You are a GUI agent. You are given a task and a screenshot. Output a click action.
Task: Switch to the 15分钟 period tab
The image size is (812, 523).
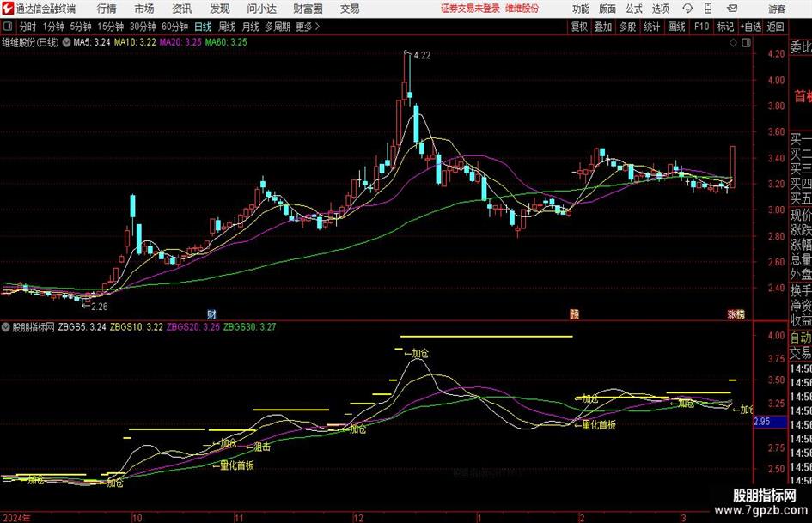pos(111,27)
